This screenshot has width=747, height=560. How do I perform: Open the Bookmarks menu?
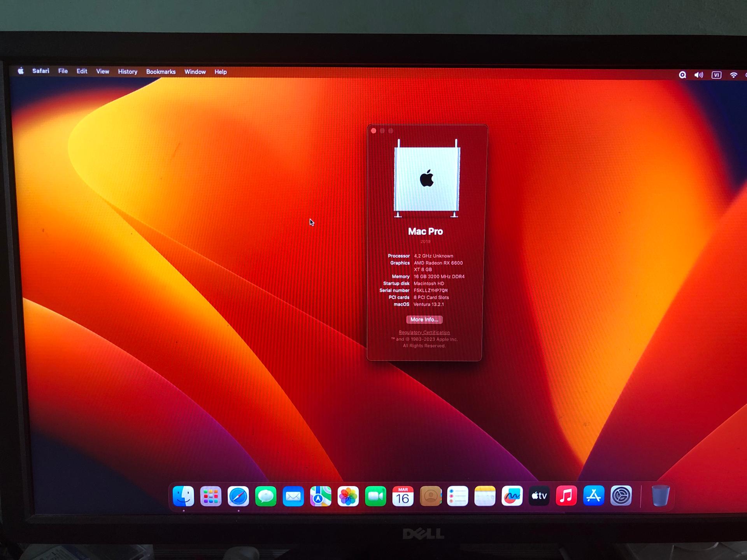coord(161,72)
